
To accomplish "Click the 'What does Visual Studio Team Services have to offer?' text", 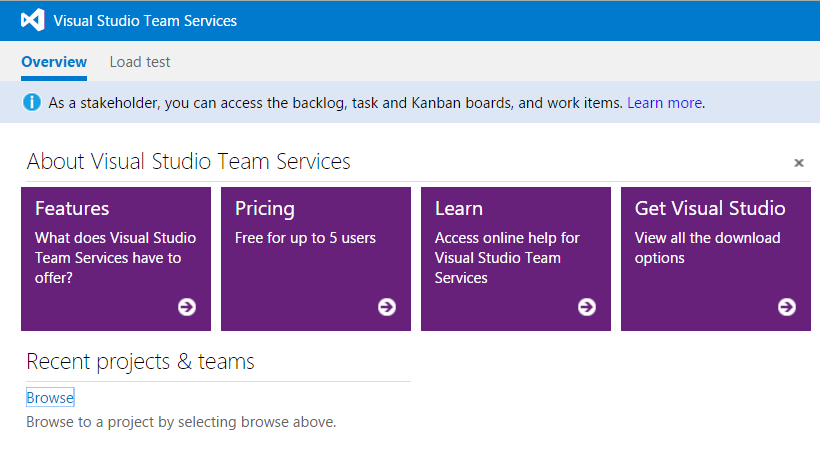I will tap(115, 258).
